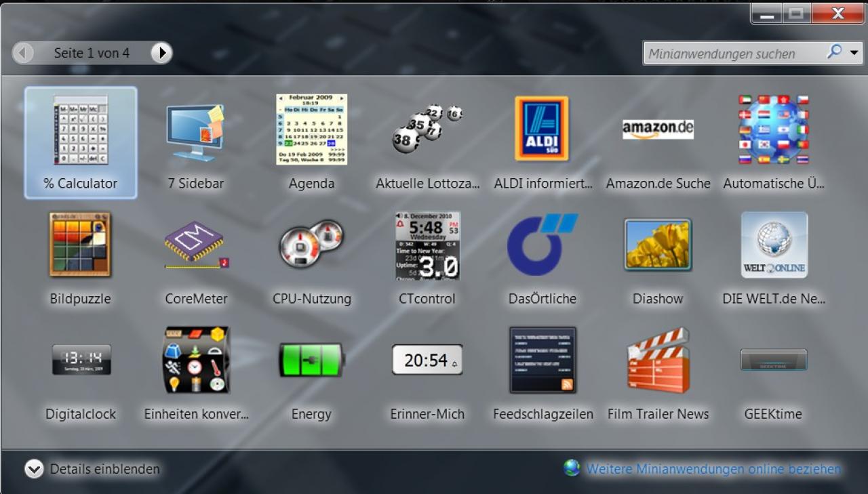
Task: Select the CPU-Nutzung gauge icon
Action: pos(311,243)
